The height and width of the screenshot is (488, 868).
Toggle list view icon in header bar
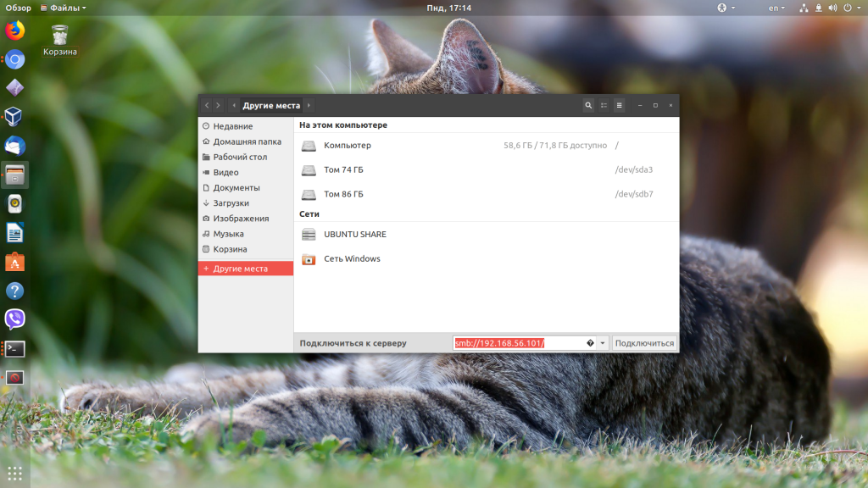pyautogui.click(x=604, y=105)
